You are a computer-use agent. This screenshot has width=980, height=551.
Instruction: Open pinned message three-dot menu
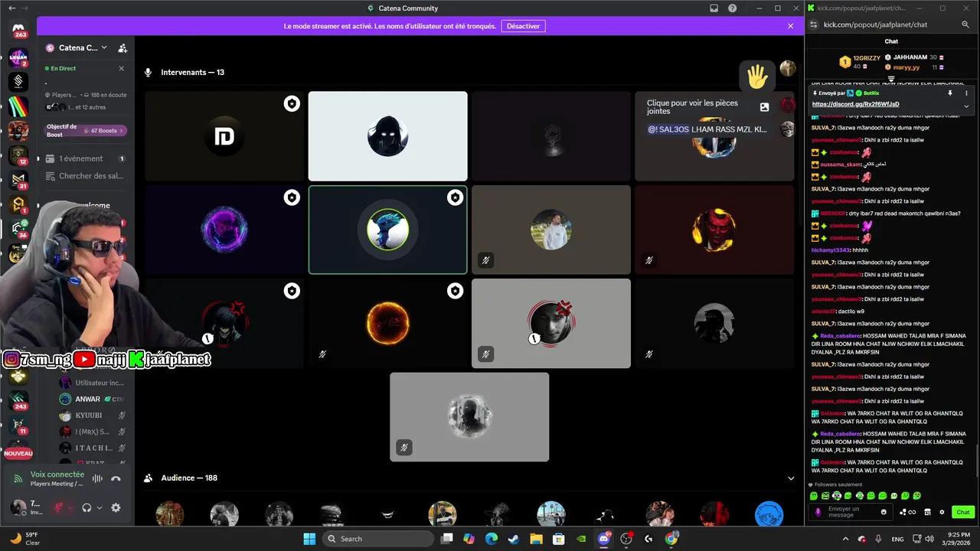[x=966, y=93]
